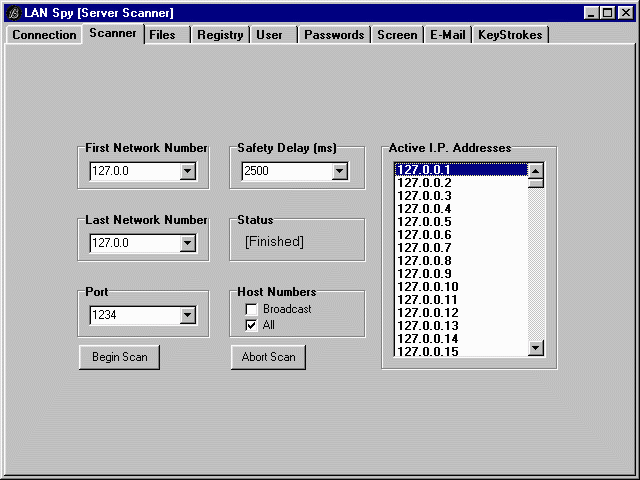Expand the First Network Number dropdown
The height and width of the screenshot is (480, 640).
tap(187, 171)
